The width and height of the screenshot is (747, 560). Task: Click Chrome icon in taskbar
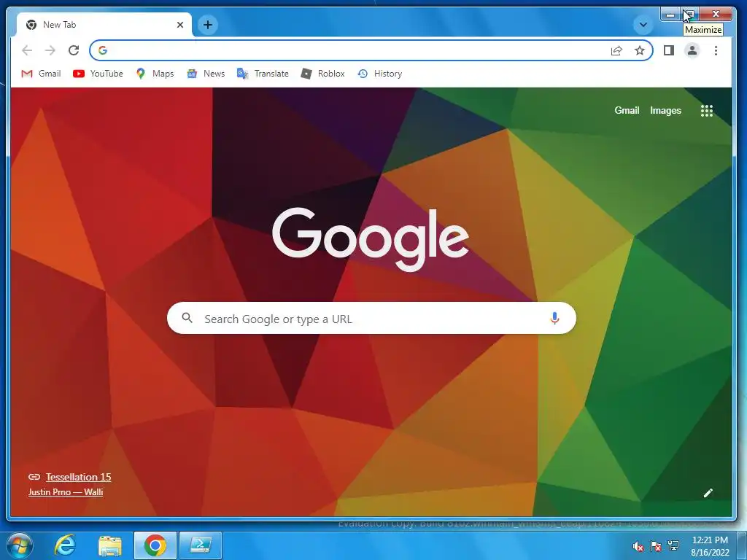(155, 545)
